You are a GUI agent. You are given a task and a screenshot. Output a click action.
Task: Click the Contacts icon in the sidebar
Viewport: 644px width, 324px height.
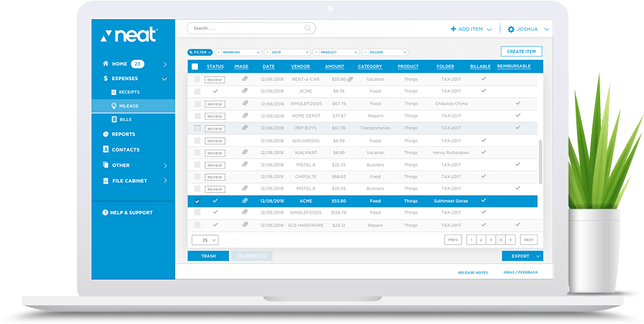coord(106,149)
